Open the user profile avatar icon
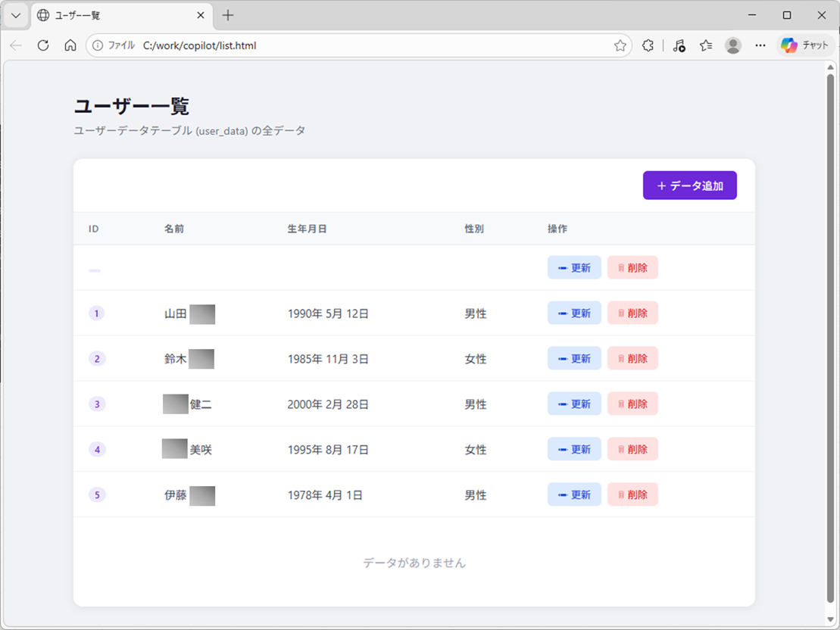 [x=732, y=45]
